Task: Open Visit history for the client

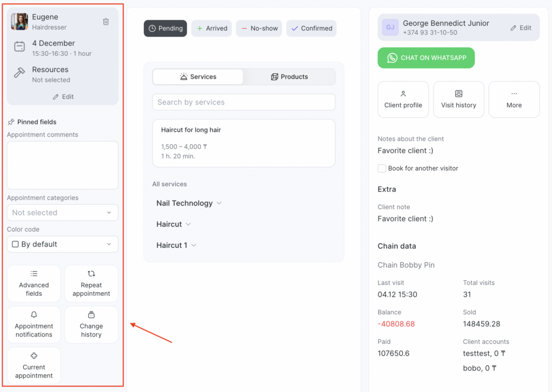Action: (458, 99)
